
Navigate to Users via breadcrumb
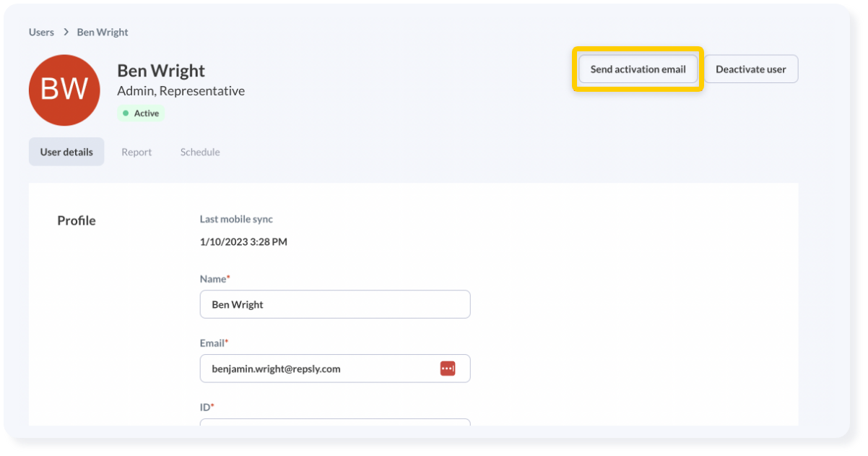[x=41, y=32]
